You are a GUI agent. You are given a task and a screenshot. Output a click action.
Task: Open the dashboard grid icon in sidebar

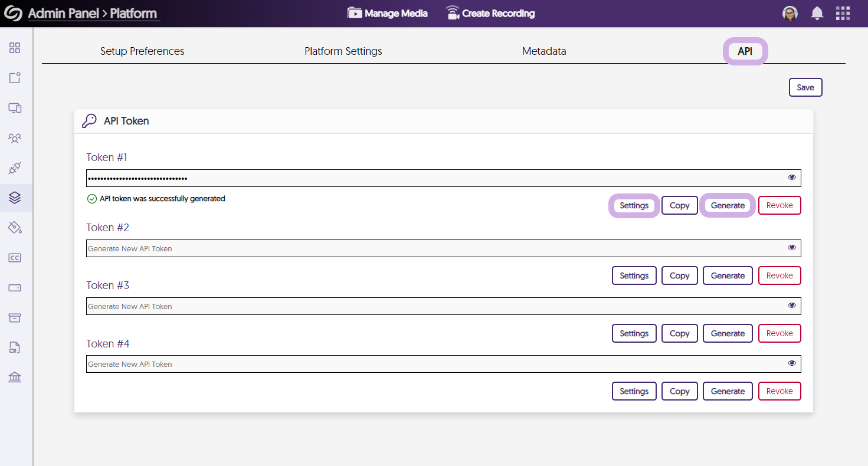(x=15, y=48)
